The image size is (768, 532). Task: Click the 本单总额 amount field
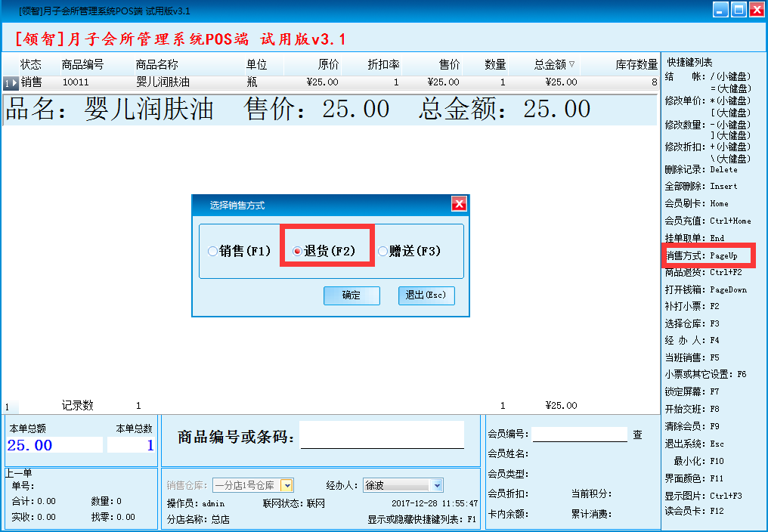click(x=54, y=445)
